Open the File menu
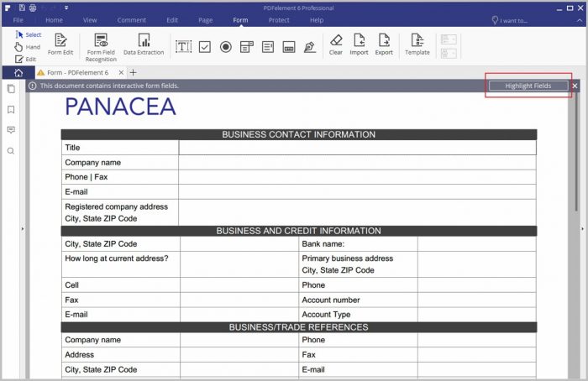 click(18, 20)
